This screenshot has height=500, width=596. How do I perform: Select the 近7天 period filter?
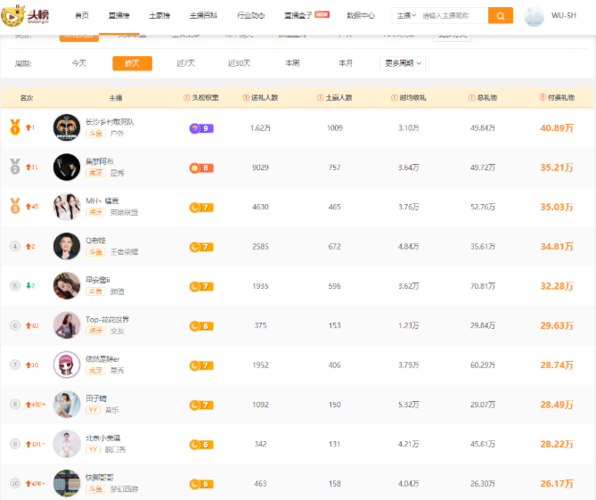coord(185,63)
